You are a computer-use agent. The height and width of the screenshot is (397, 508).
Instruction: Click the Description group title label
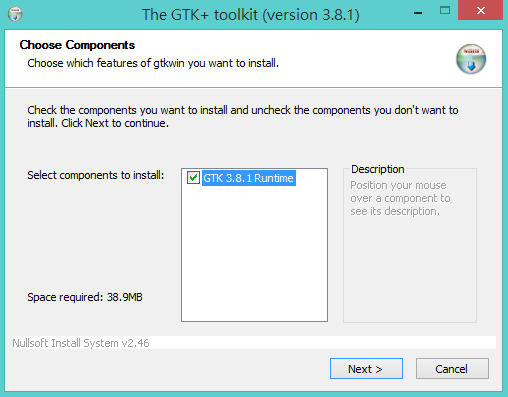[x=378, y=169]
